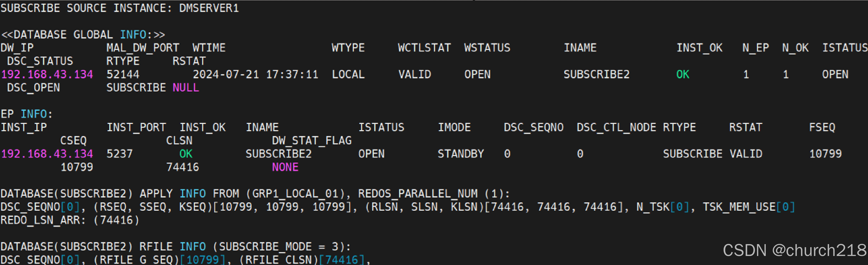Click the magenta NONE DW_STAT_FLAG value
Image resolution: width=868 pixels, height=265 pixels.
285,167
